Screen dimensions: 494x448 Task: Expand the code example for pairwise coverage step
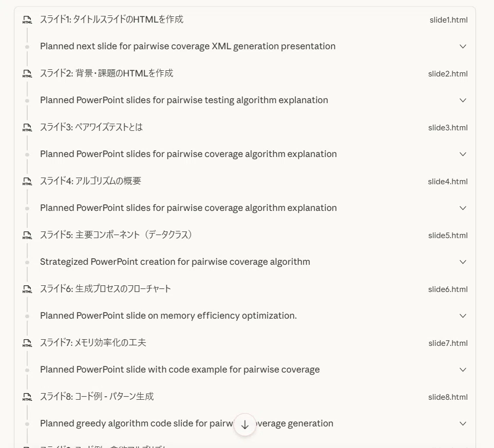click(463, 369)
